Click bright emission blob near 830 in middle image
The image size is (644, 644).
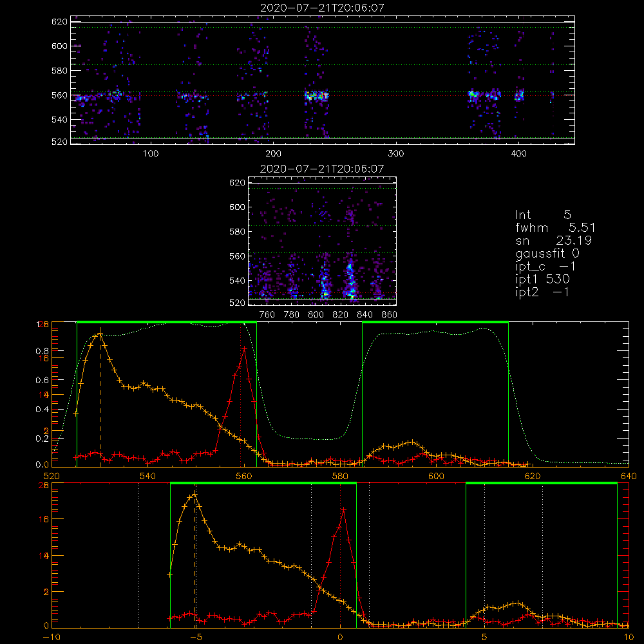[x=350, y=279]
